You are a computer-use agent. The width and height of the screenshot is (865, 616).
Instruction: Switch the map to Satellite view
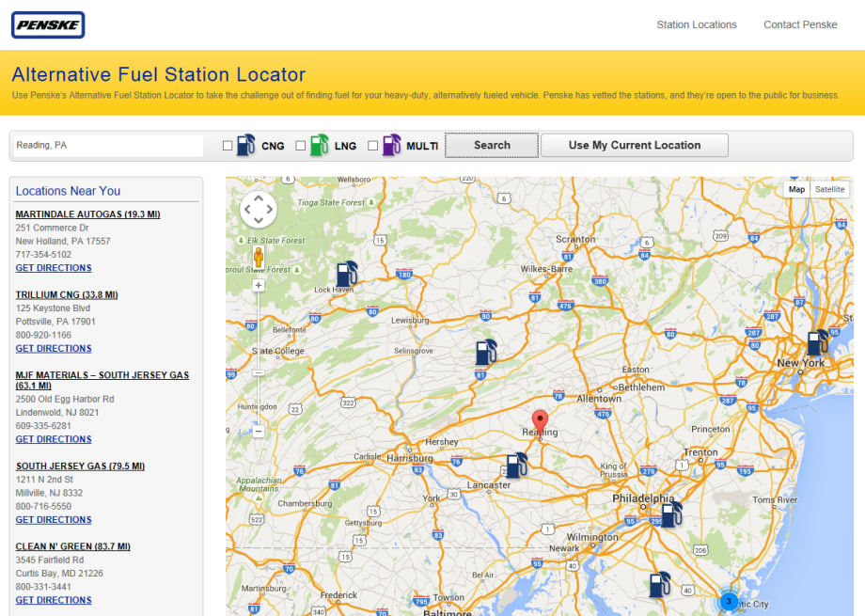[x=829, y=189]
